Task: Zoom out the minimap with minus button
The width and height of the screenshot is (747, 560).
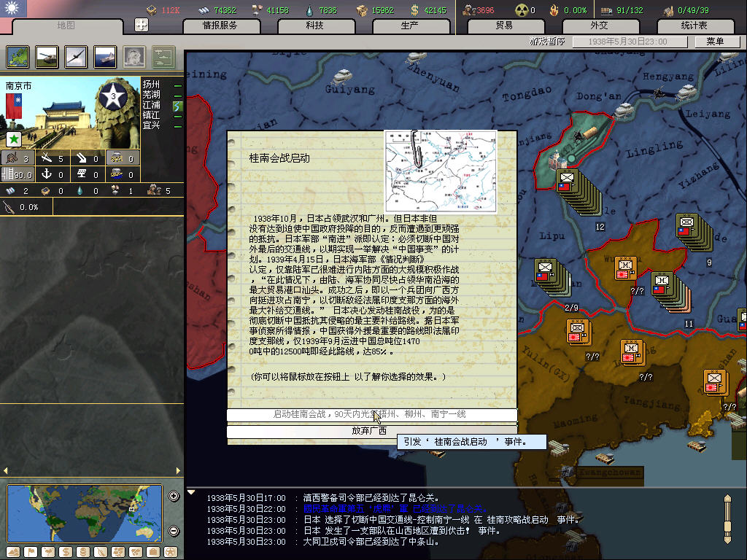Action: point(174,531)
